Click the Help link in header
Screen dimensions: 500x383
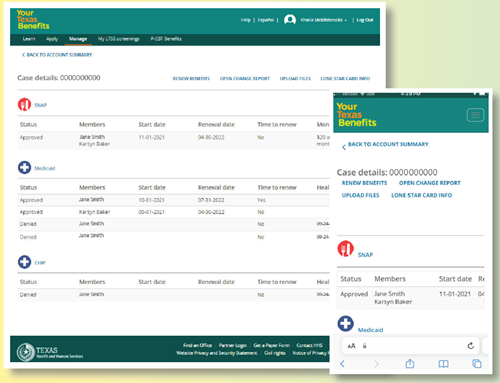(x=246, y=20)
